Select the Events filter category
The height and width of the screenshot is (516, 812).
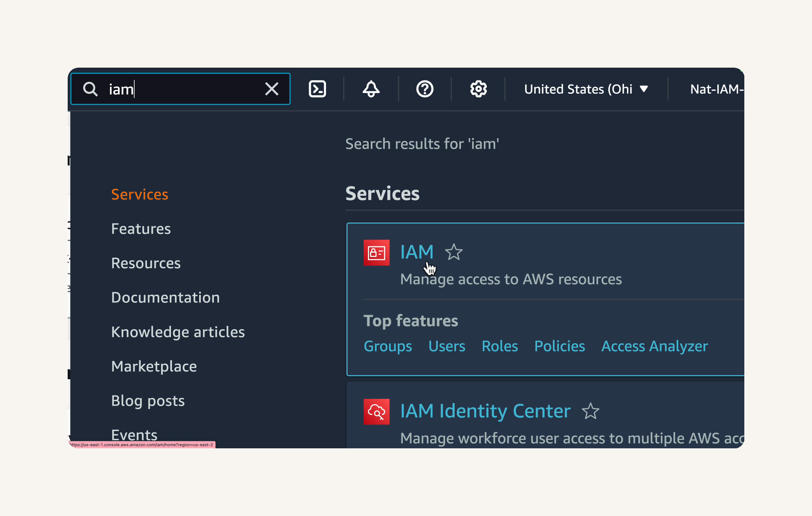point(134,435)
